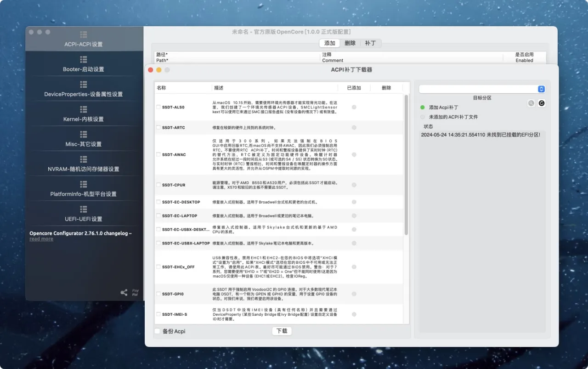The image size is (588, 369).
Task: Select the SSDT-EC-DESKTOP checkbox
Action: 158,202
